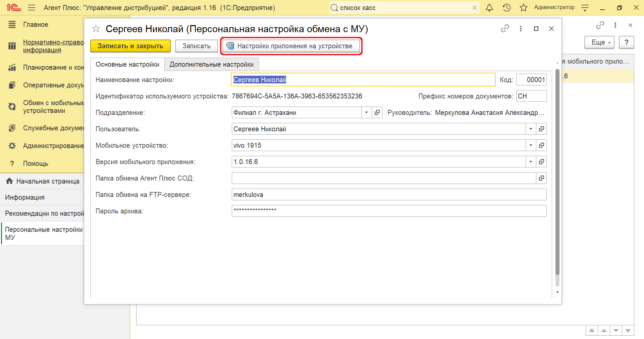This screenshot has width=644, height=339.
Task: Edit Пароль архива field
Action: click(x=389, y=211)
